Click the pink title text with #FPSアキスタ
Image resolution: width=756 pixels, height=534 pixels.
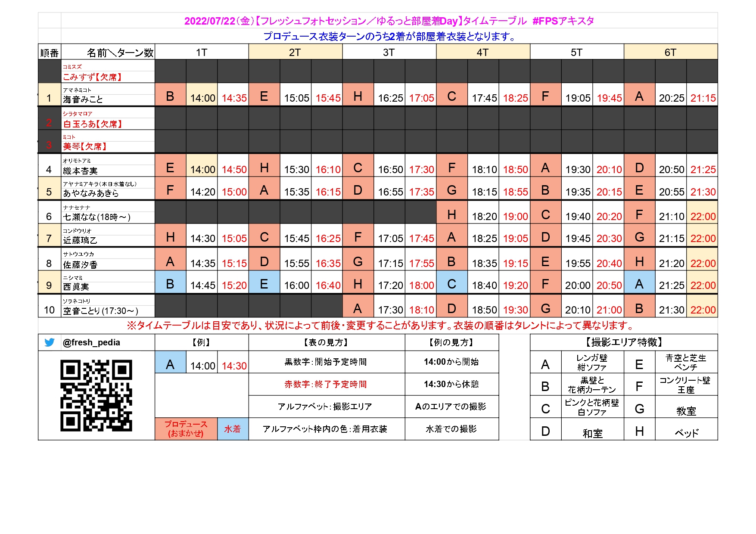point(389,21)
